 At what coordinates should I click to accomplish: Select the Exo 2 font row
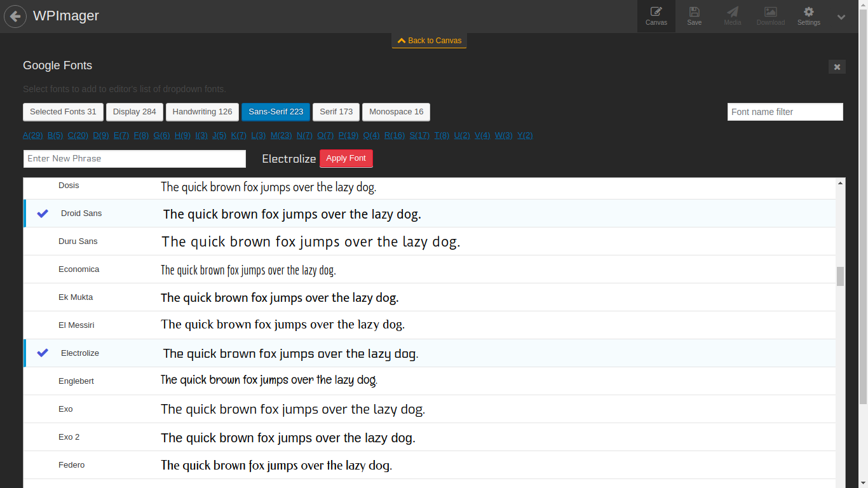pos(430,437)
